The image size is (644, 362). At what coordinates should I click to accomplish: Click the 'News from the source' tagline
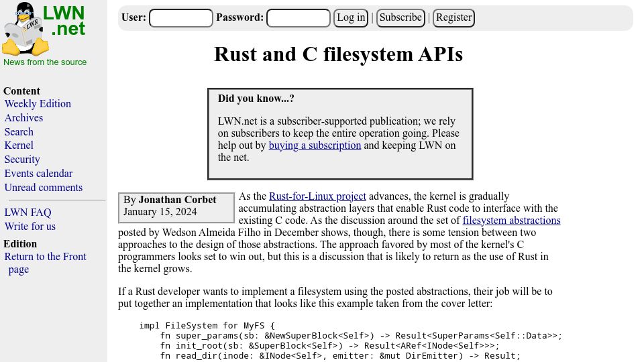pos(45,62)
